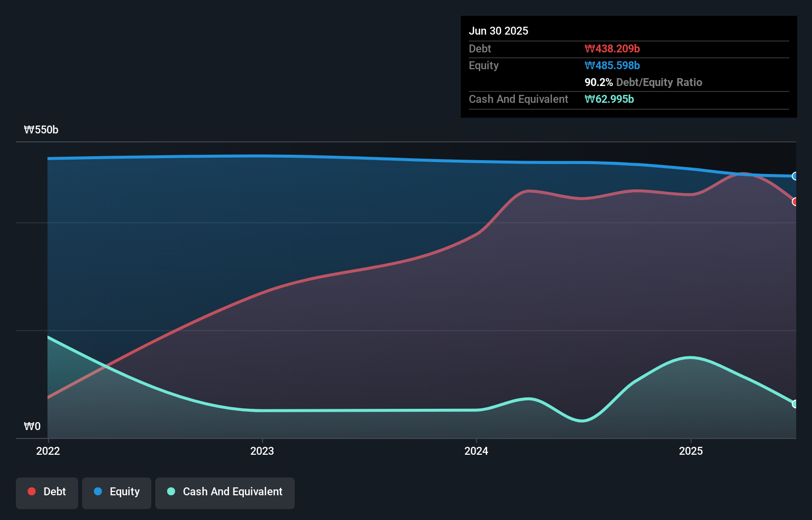Click the 2025 axis label
The height and width of the screenshot is (520, 812).
tap(691, 451)
